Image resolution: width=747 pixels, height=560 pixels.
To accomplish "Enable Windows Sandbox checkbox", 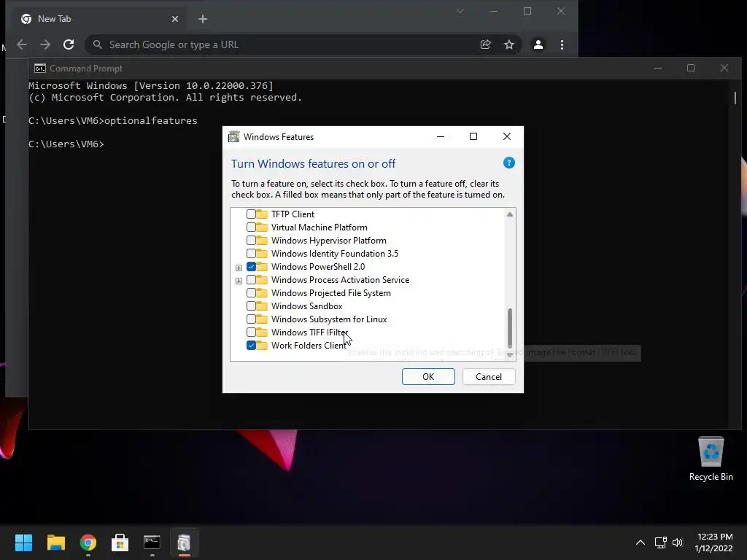I will 251,306.
